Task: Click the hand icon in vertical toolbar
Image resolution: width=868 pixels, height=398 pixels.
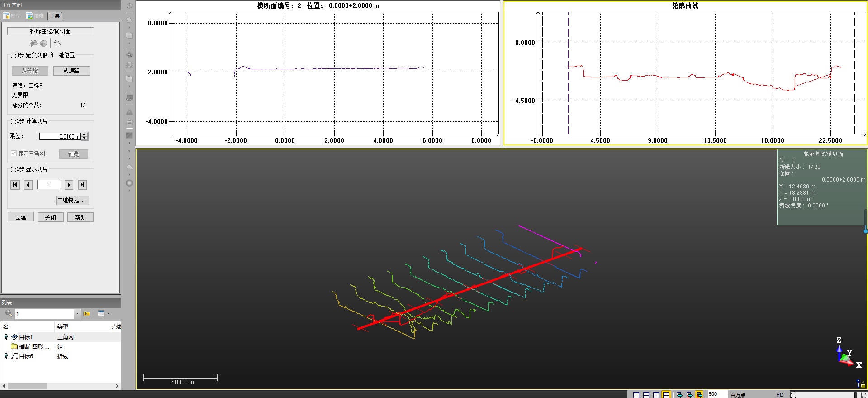Action: click(129, 19)
